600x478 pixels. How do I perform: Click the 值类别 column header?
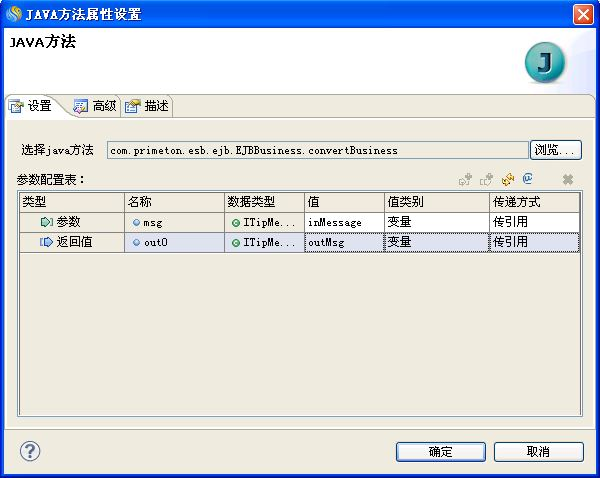437,202
